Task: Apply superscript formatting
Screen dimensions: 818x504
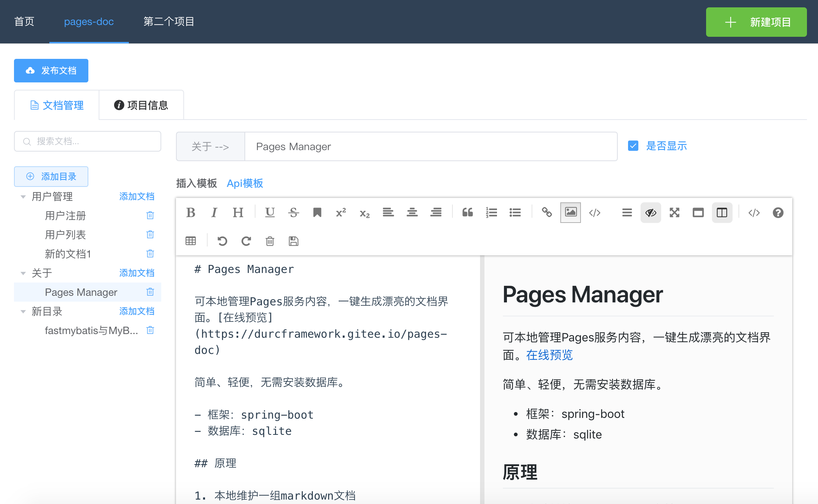Action: [x=341, y=212]
